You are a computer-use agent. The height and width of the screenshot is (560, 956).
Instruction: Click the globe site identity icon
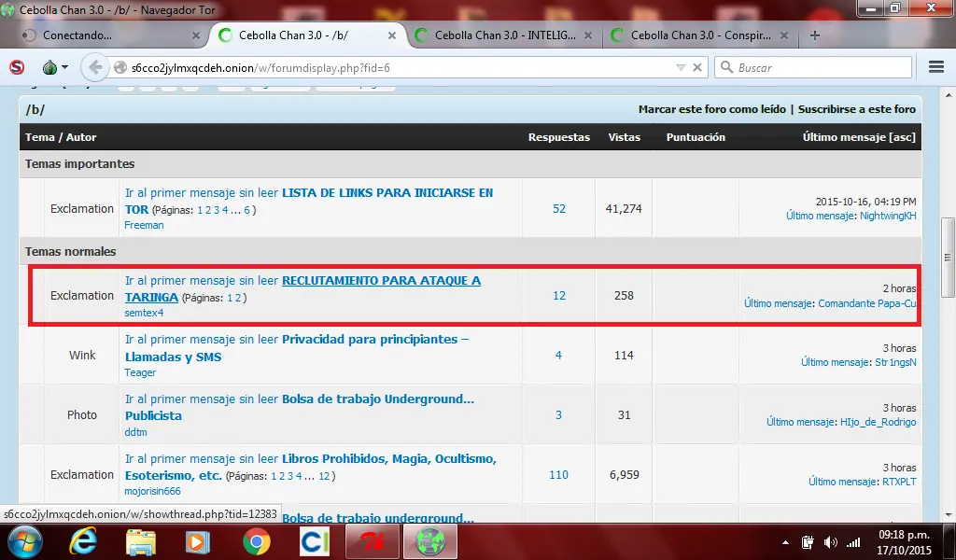120,67
